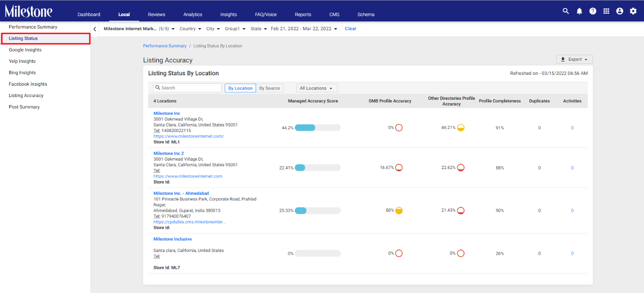Visit https://www.milestoneinternet.com/ link

coord(188,136)
